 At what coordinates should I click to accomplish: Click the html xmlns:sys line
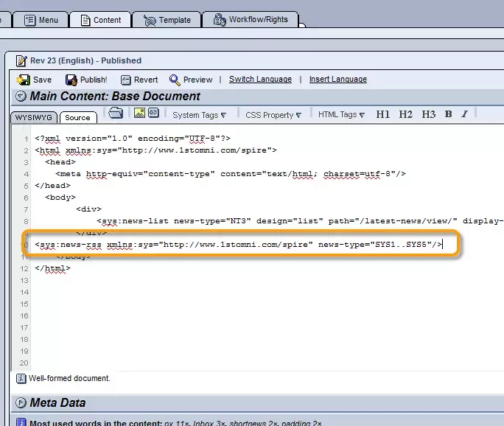[x=156, y=150]
